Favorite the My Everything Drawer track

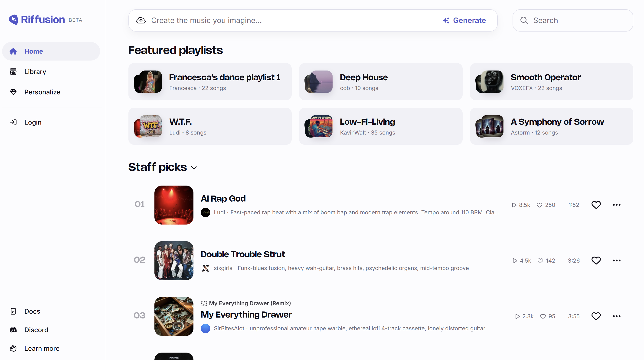[x=596, y=316]
